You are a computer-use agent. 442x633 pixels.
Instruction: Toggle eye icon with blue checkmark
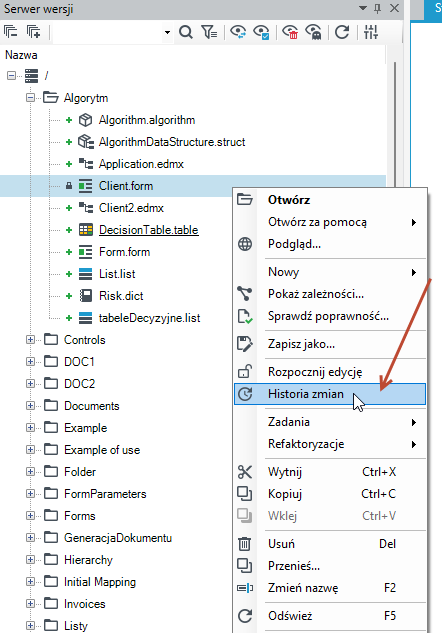(261, 32)
